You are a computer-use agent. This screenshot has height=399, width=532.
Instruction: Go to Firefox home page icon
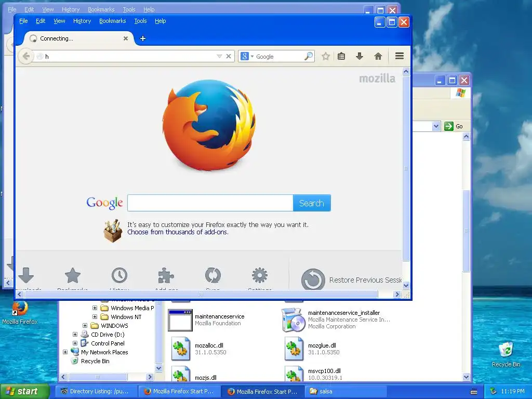click(x=378, y=56)
